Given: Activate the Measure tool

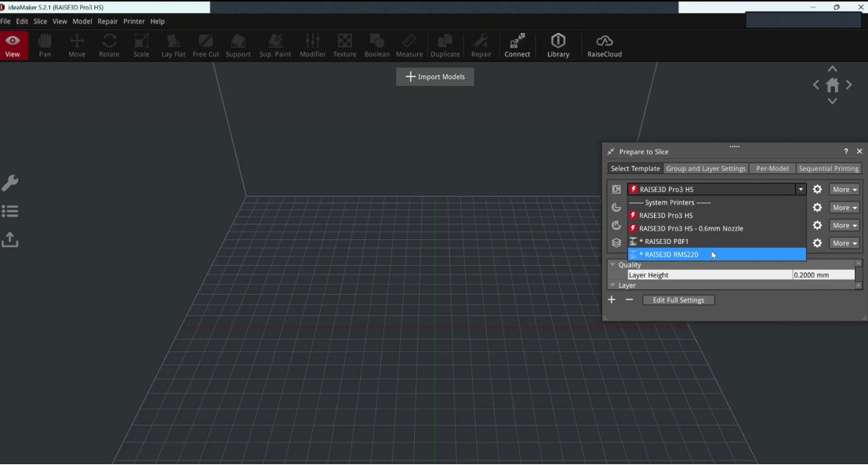Looking at the screenshot, I should [409, 45].
